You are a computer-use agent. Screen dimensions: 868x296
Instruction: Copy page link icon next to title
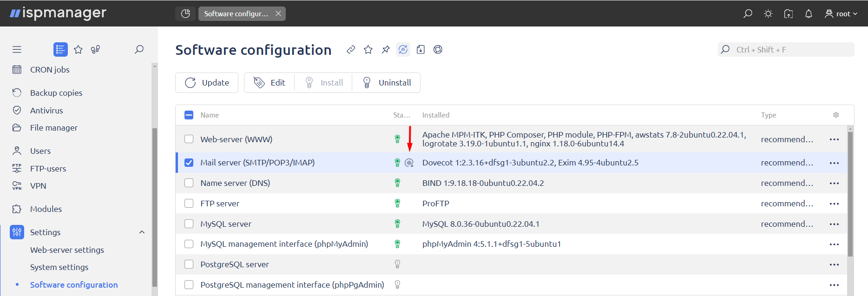pyautogui.click(x=351, y=49)
